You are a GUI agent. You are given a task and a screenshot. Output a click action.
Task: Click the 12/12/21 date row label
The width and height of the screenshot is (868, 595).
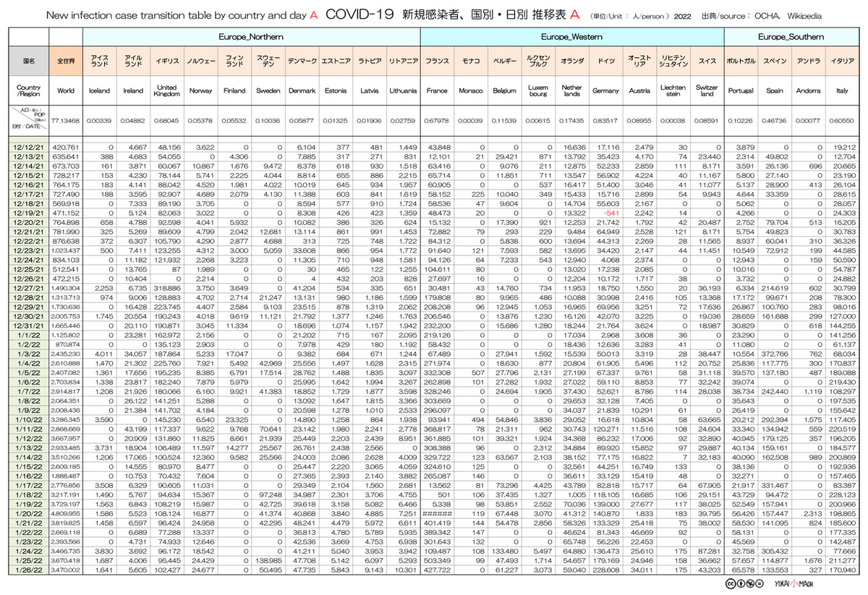click(x=28, y=147)
